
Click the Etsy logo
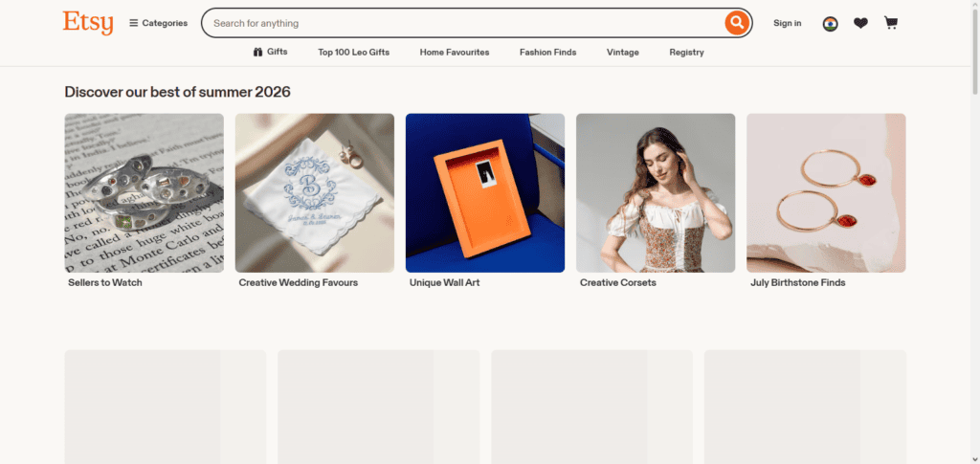tap(88, 23)
